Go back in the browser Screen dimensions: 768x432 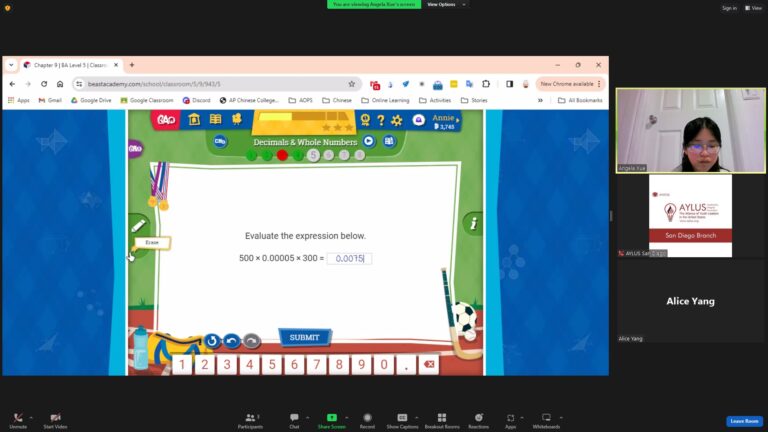tap(12, 84)
